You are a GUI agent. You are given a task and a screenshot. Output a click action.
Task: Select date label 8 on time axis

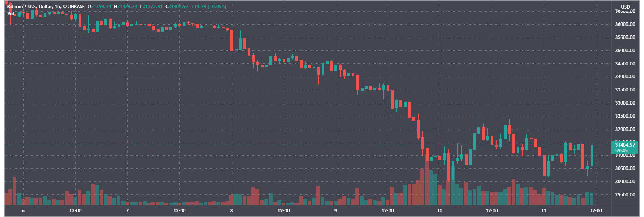tap(232, 211)
